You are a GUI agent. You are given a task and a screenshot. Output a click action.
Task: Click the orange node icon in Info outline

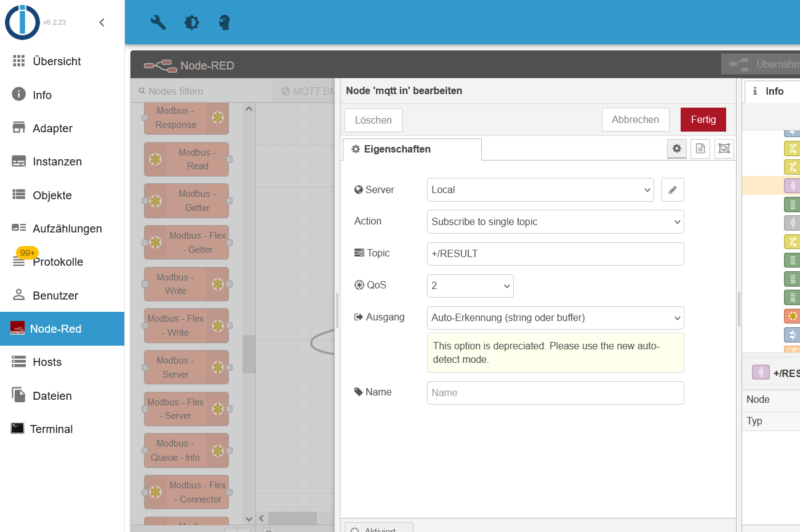pos(792,316)
